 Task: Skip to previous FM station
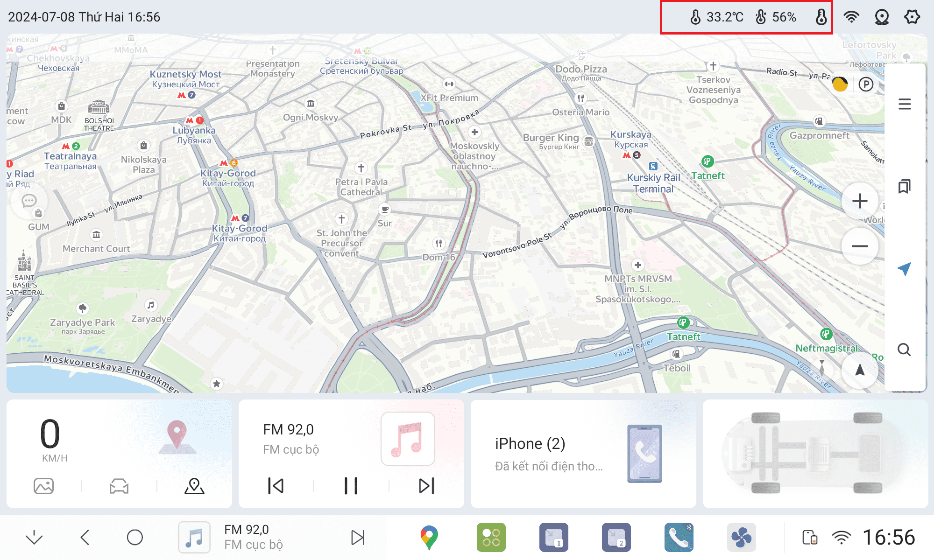276,486
